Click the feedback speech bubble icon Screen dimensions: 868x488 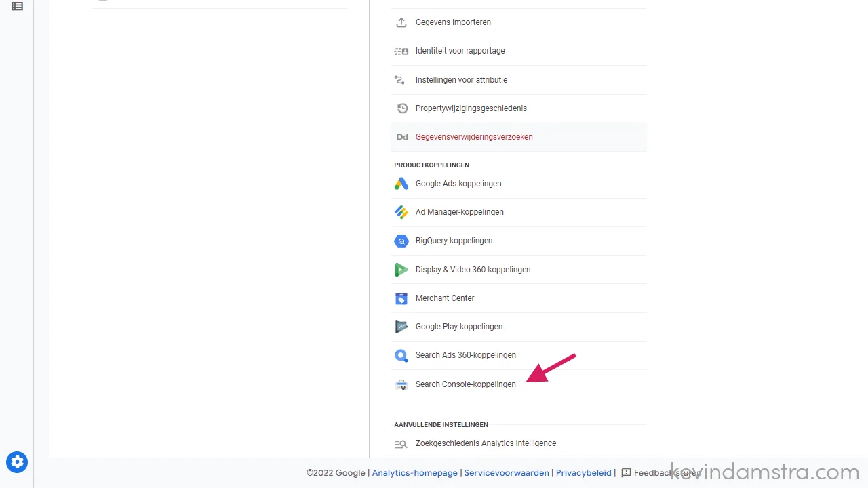(626, 473)
